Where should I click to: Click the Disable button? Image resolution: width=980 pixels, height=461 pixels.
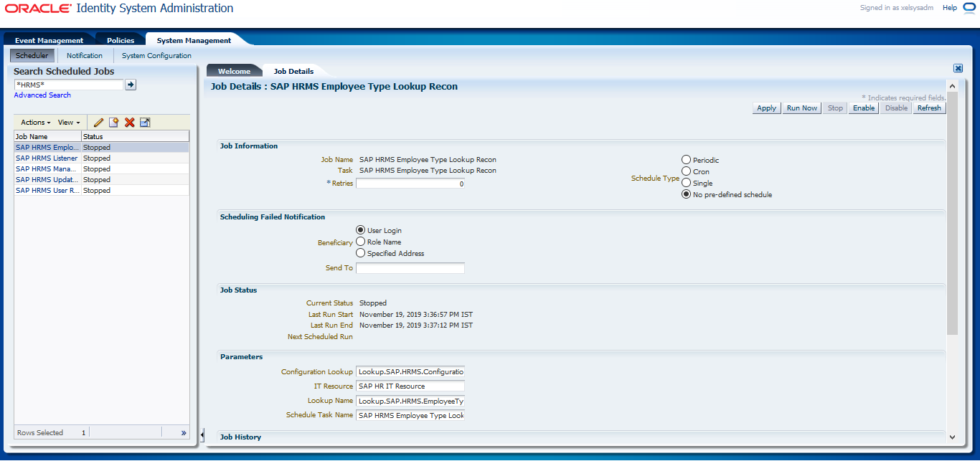(897, 108)
